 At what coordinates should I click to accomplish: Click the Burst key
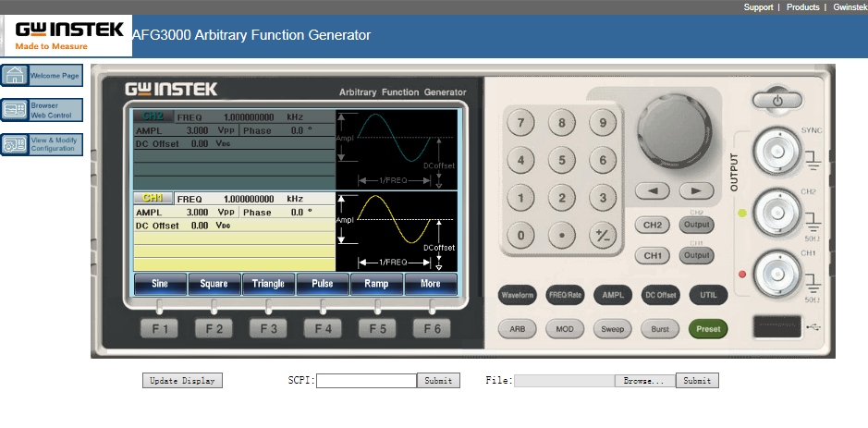coord(660,329)
